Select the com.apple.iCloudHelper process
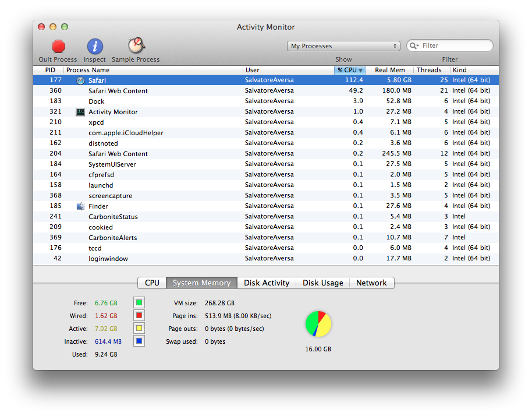Screen dimensions: 532x416 [266, 133]
